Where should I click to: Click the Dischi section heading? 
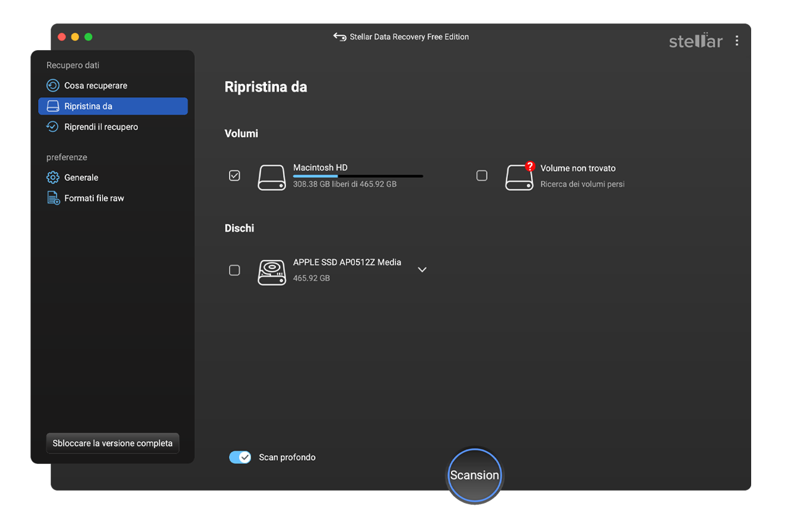tap(239, 228)
